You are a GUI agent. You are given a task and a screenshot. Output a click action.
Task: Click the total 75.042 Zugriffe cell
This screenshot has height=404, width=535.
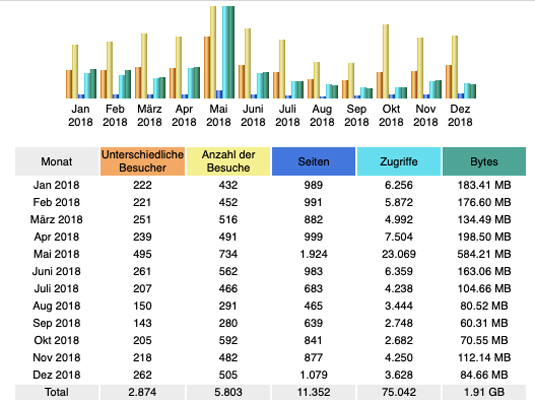click(x=399, y=392)
